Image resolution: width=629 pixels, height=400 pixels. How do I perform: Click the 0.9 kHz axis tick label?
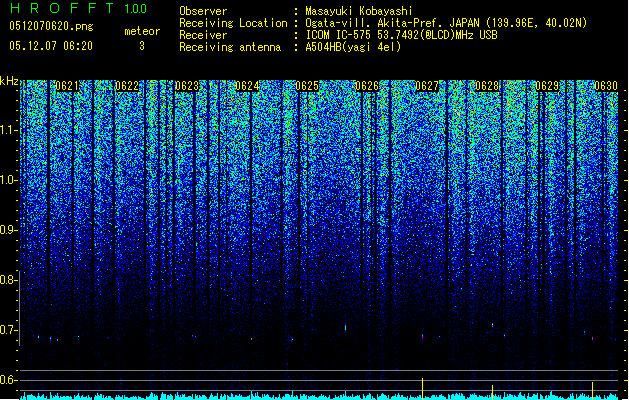8,230
